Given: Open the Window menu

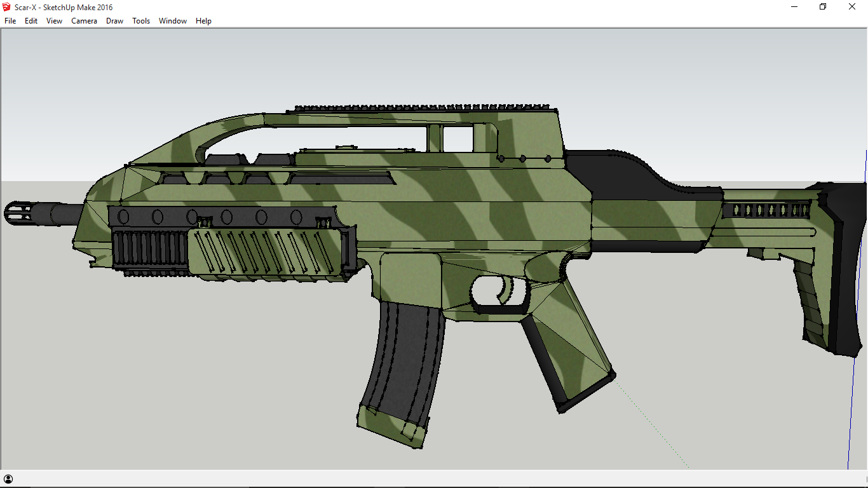Looking at the screenshot, I should tap(172, 21).
